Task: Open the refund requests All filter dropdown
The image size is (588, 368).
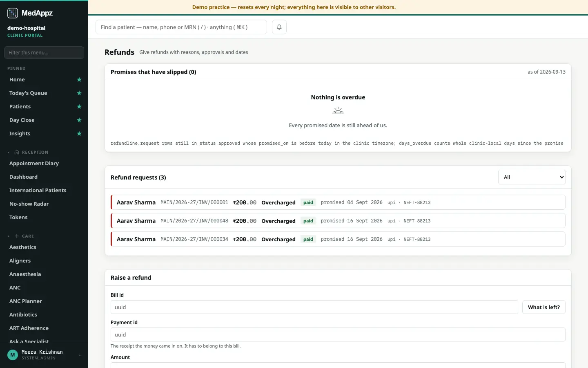Action: coord(532,177)
